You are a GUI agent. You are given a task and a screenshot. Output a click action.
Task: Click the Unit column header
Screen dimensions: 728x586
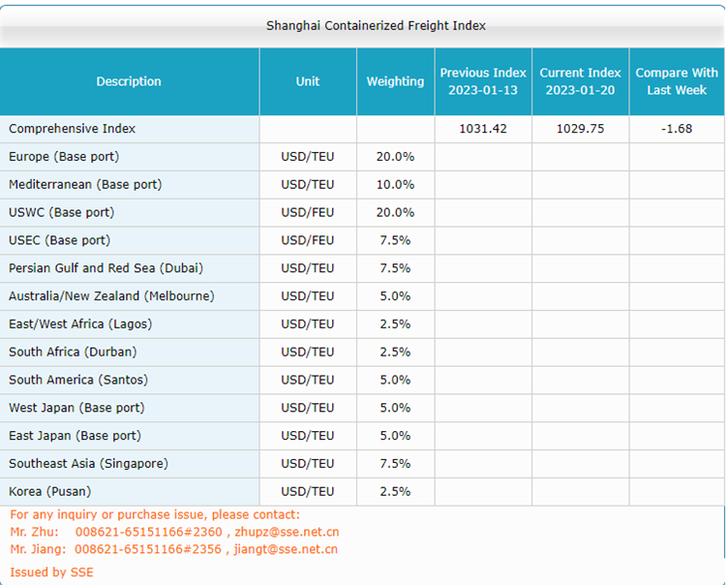pos(307,81)
